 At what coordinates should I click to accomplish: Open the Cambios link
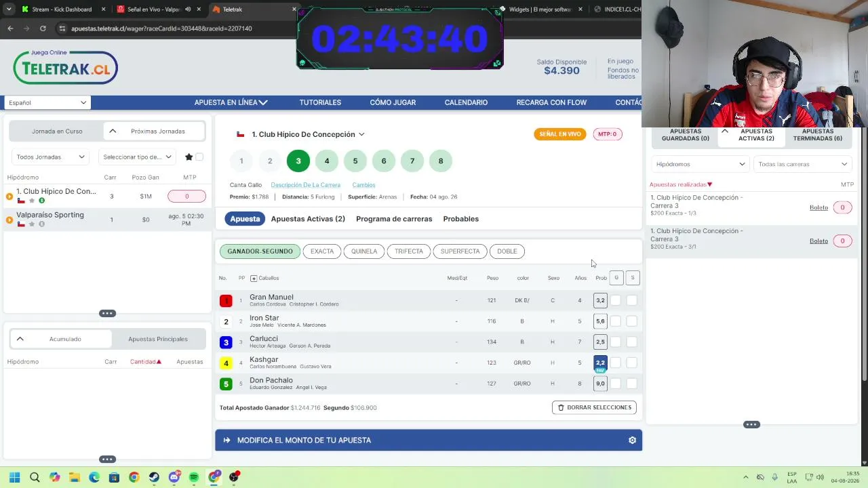[x=363, y=185]
